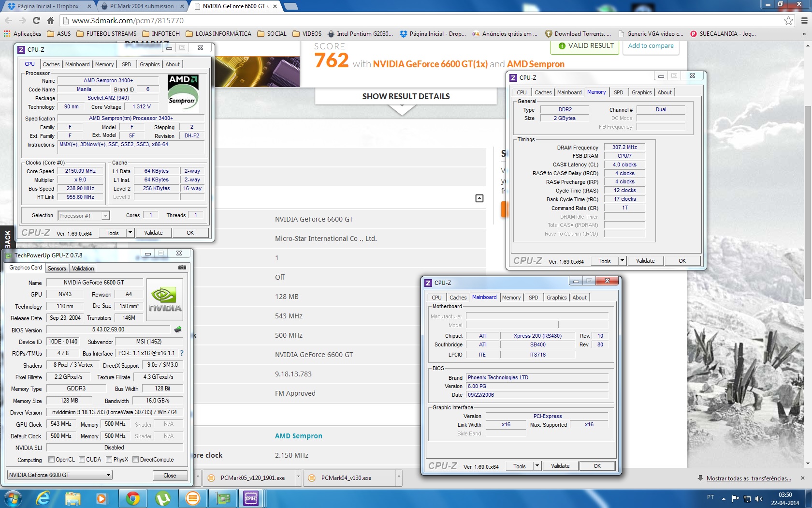The height and width of the screenshot is (508, 812).
Task: Click Mostrar todas as transferências link
Action: [x=749, y=478]
